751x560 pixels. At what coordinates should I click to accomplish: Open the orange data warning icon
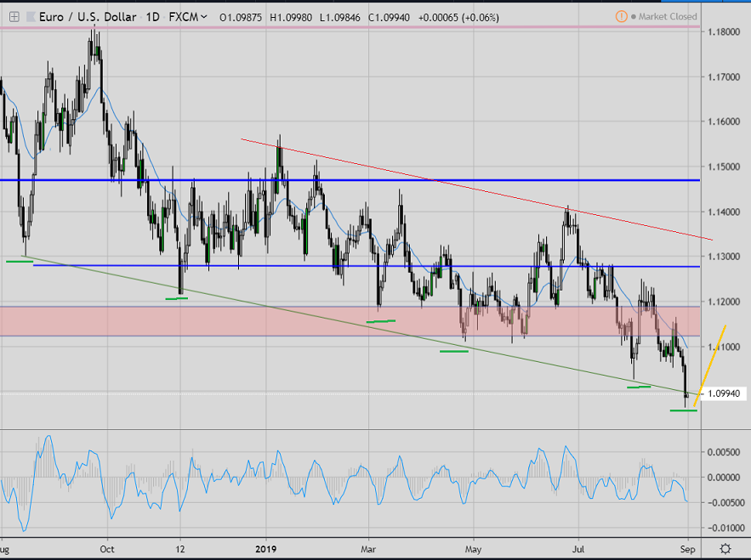coord(621,17)
